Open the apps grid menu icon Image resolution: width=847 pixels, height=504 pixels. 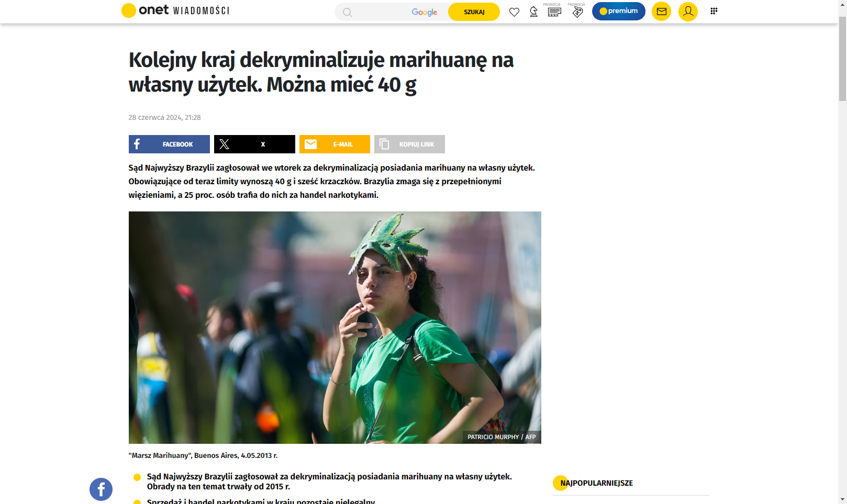point(714,11)
